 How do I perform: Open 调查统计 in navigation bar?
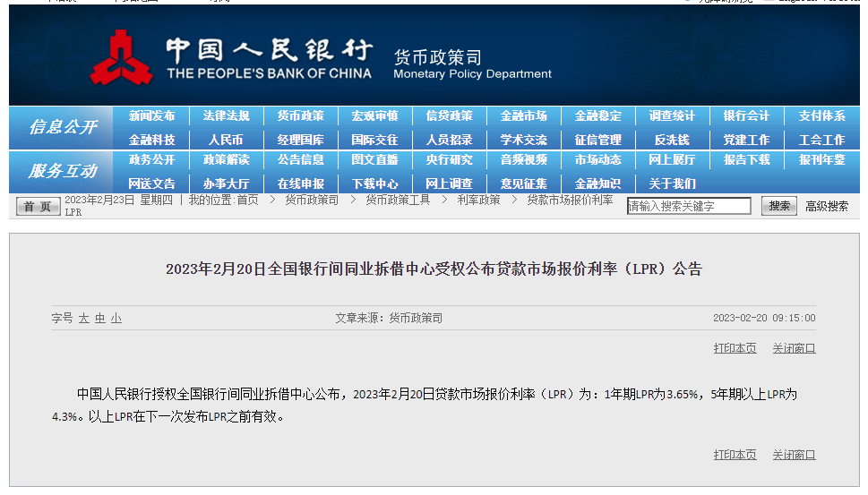tap(672, 116)
